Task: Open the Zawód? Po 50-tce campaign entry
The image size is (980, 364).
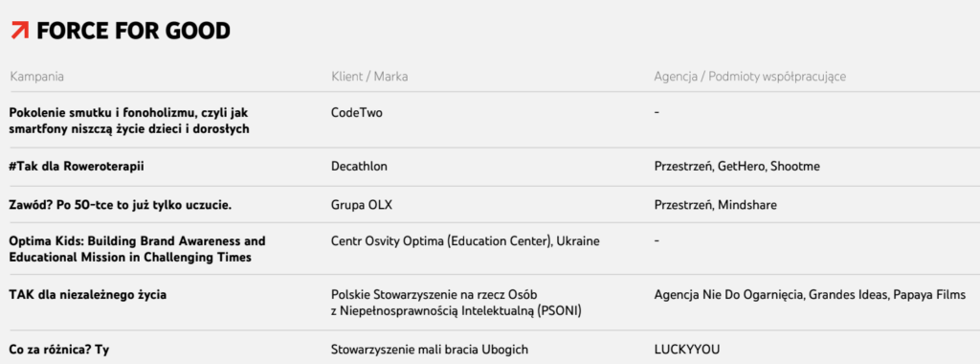Action: (x=121, y=205)
